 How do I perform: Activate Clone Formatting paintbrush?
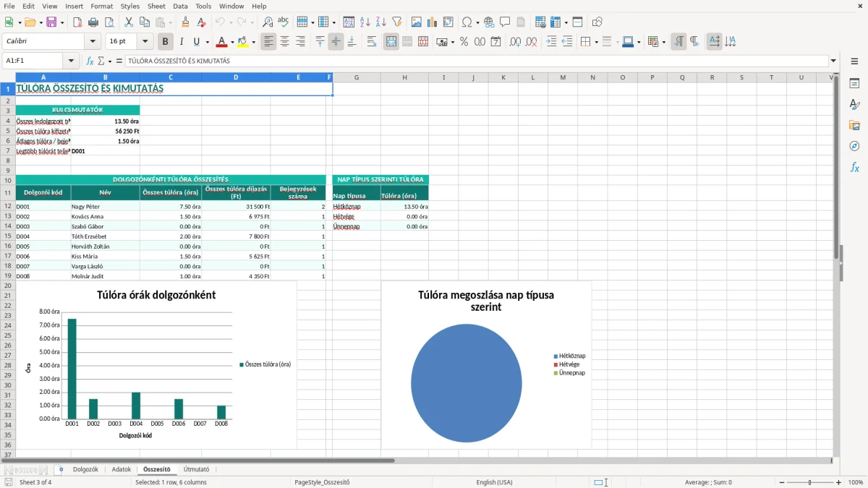click(186, 22)
